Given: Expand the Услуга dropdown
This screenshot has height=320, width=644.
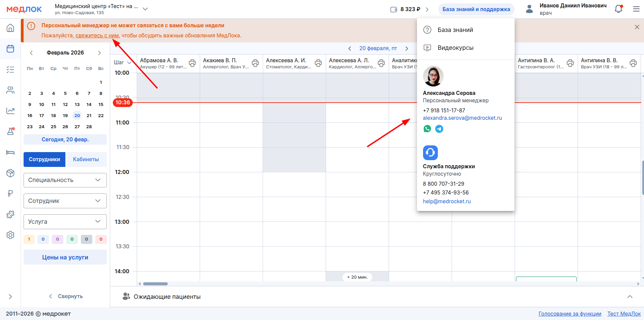Looking at the screenshot, I should [65, 222].
